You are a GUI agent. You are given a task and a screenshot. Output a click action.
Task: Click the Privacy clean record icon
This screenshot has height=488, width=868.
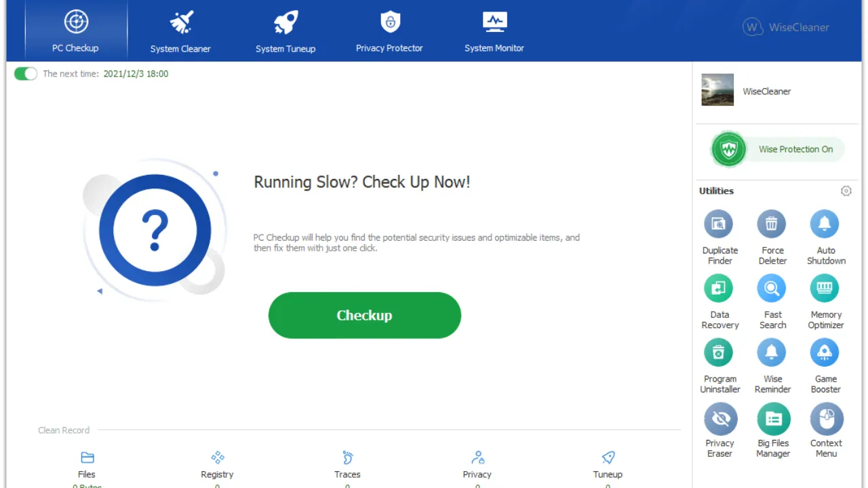click(x=477, y=457)
